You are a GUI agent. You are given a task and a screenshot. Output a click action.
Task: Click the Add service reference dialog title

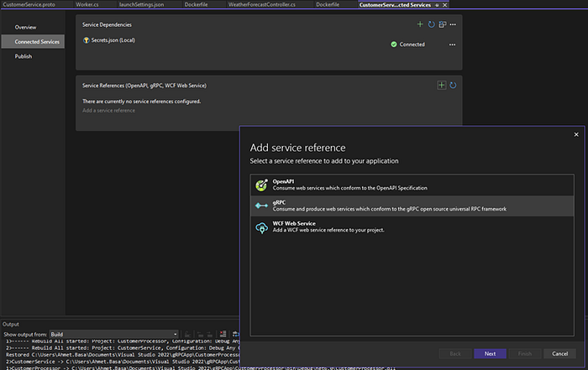[x=297, y=148]
